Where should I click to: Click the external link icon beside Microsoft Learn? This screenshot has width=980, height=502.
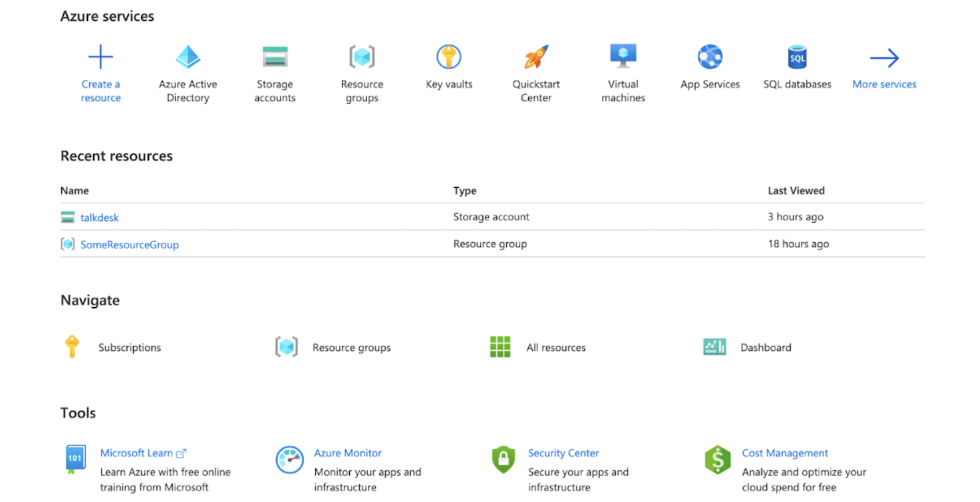click(x=181, y=453)
